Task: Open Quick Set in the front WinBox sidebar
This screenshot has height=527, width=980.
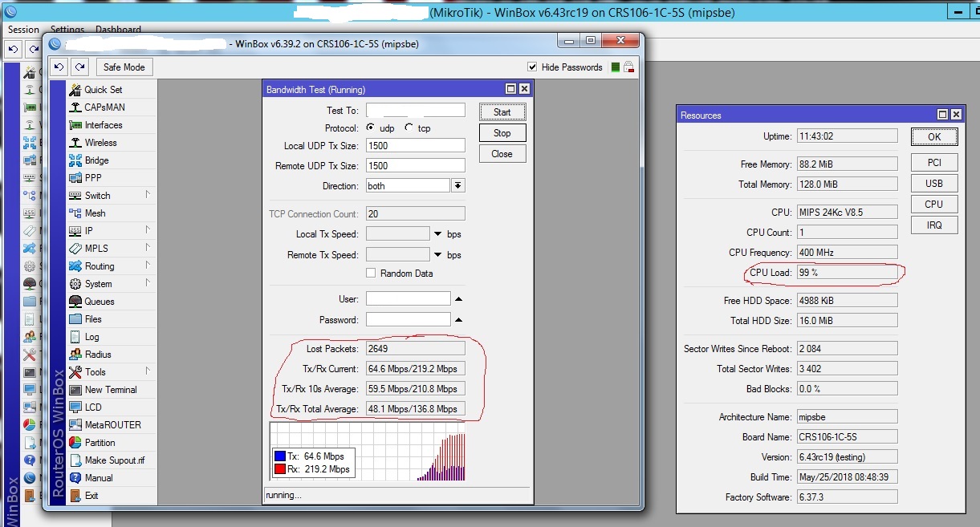Action: [104, 90]
